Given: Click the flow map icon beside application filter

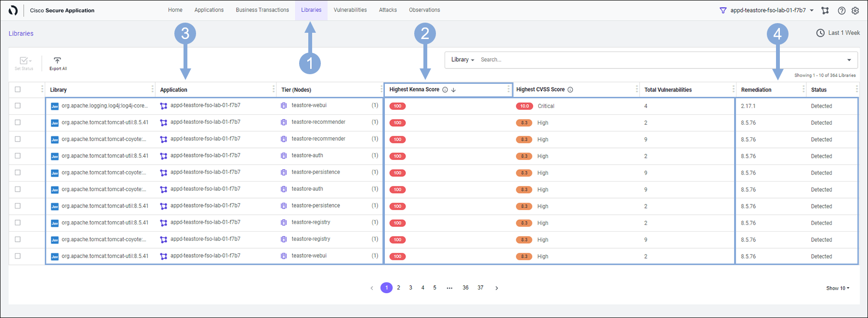Looking at the screenshot, I should 825,11.
